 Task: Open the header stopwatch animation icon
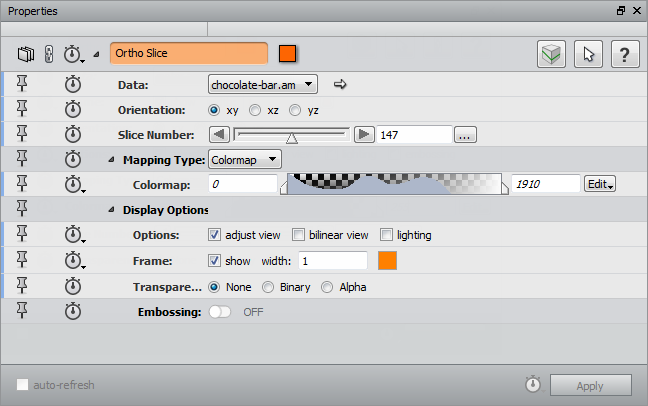(x=73, y=54)
